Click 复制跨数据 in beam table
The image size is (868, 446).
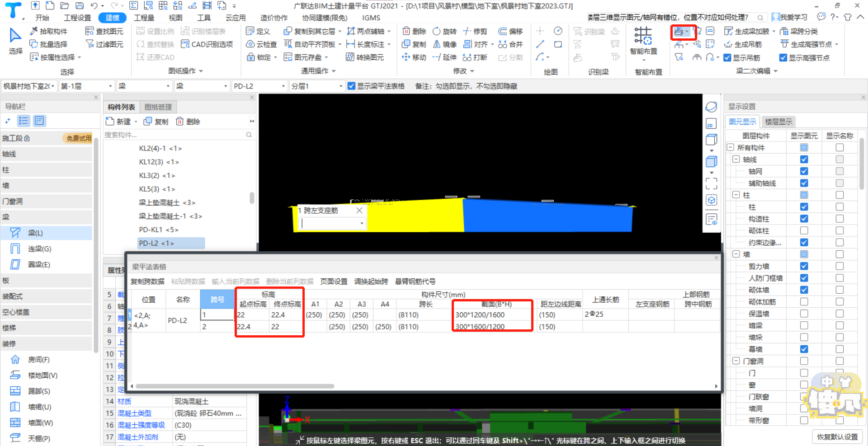[148, 282]
